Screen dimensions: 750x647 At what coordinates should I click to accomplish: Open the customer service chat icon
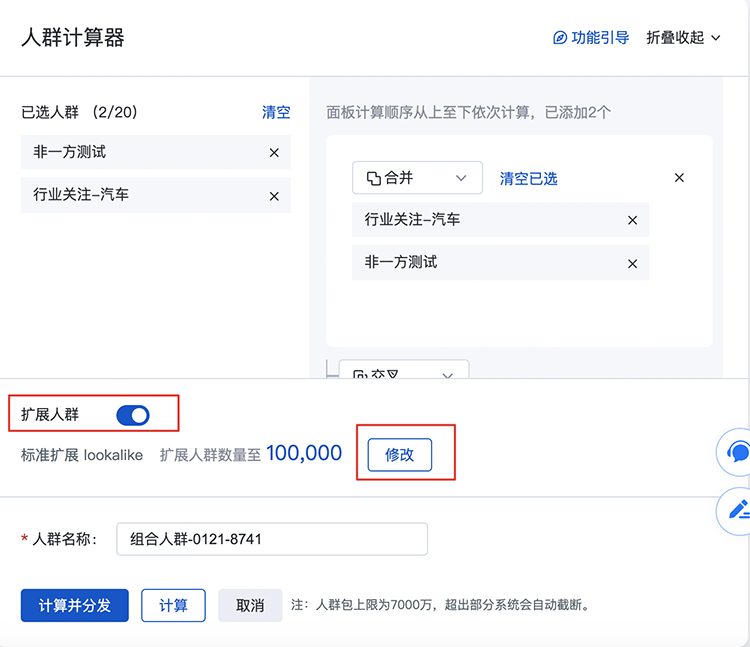pyautogui.click(x=738, y=453)
